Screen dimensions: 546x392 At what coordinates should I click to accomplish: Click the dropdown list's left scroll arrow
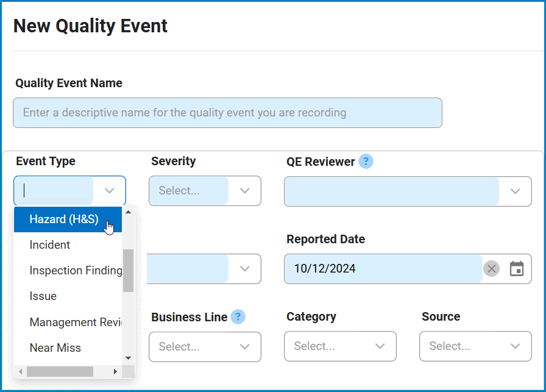coord(21,371)
